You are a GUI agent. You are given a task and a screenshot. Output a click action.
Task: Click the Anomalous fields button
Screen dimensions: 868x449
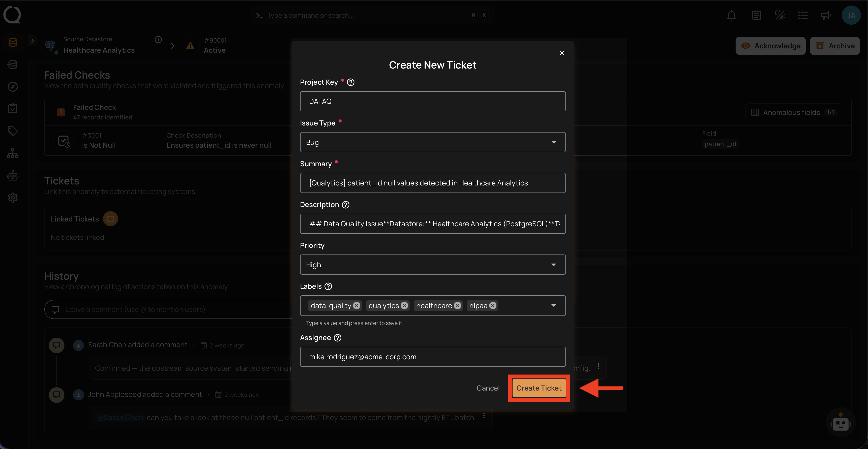[x=794, y=112]
